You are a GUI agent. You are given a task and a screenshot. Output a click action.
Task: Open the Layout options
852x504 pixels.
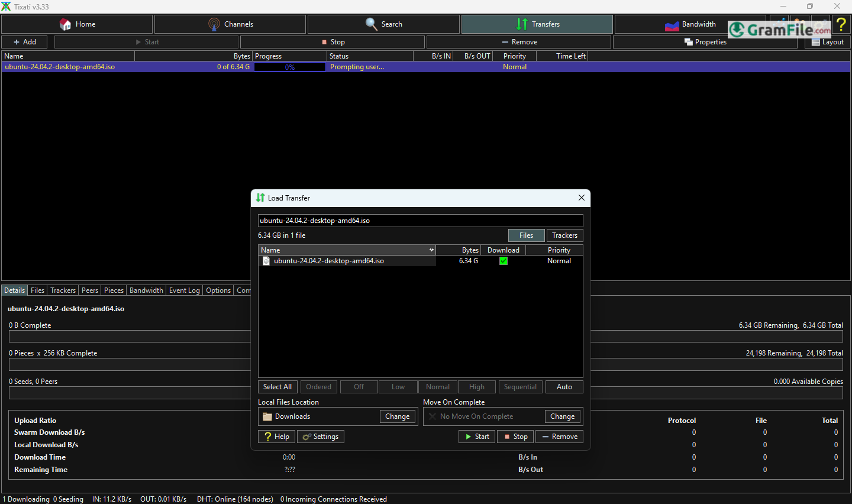[x=828, y=42]
